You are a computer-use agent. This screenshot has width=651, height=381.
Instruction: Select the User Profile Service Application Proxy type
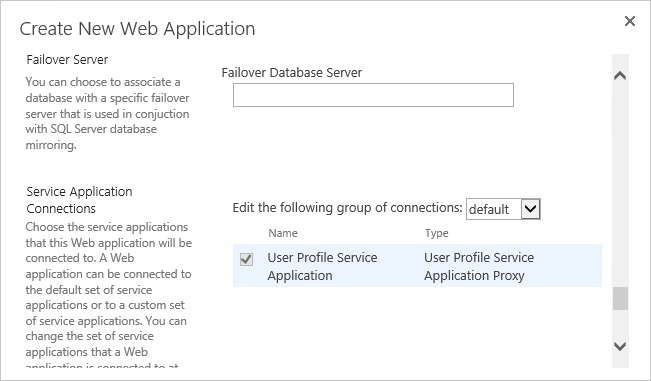[479, 266]
